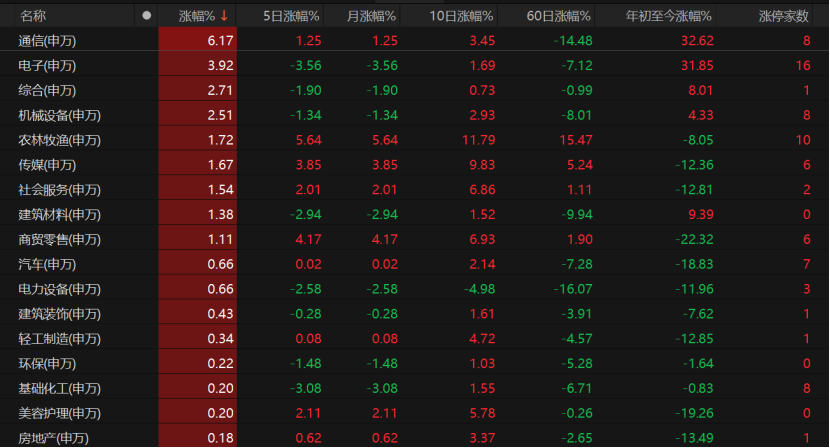
Task: Select the 综合(申万) row name
Action: coord(47,91)
